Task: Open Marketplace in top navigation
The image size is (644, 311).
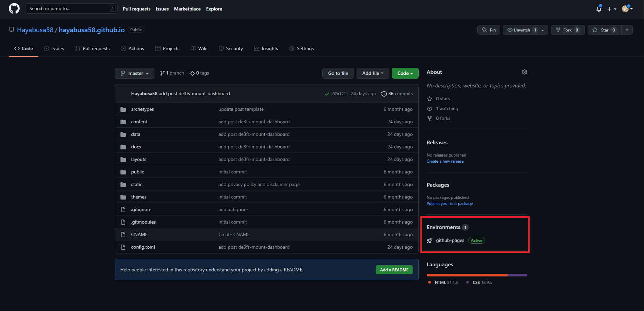Action: 187,9
